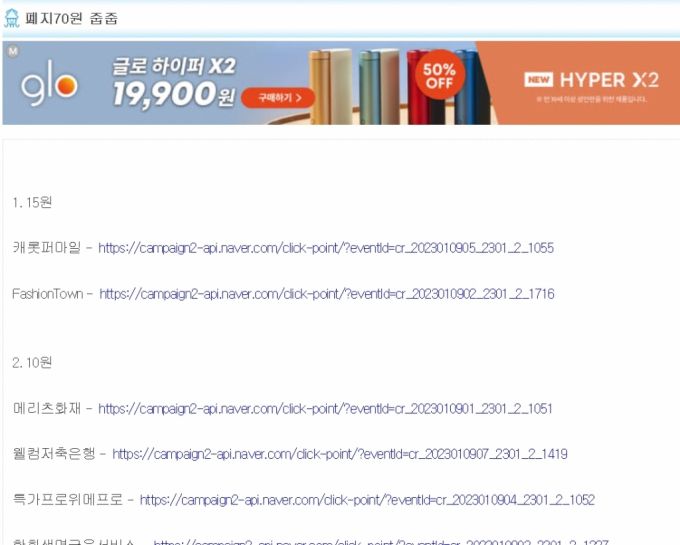Open the FashionTown campaign link
Screen dimensions: 680x545
pyautogui.click(x=326, y=294)
